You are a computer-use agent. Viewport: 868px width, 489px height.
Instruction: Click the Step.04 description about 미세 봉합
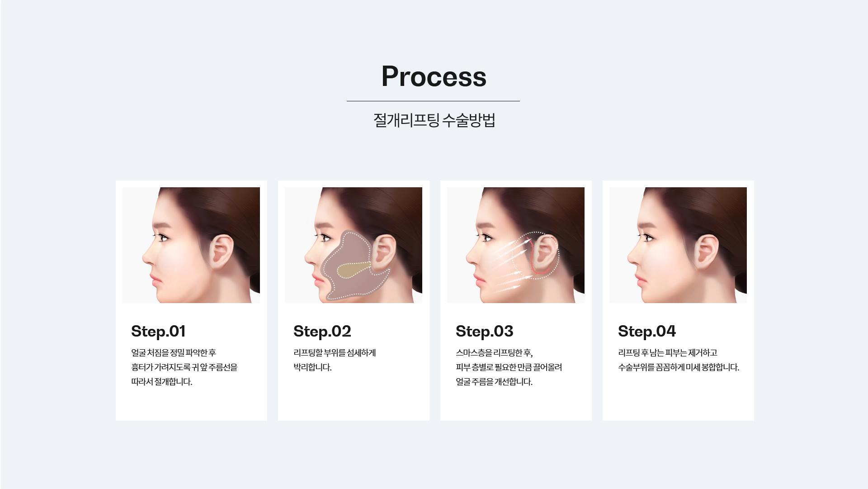(679, 360)
